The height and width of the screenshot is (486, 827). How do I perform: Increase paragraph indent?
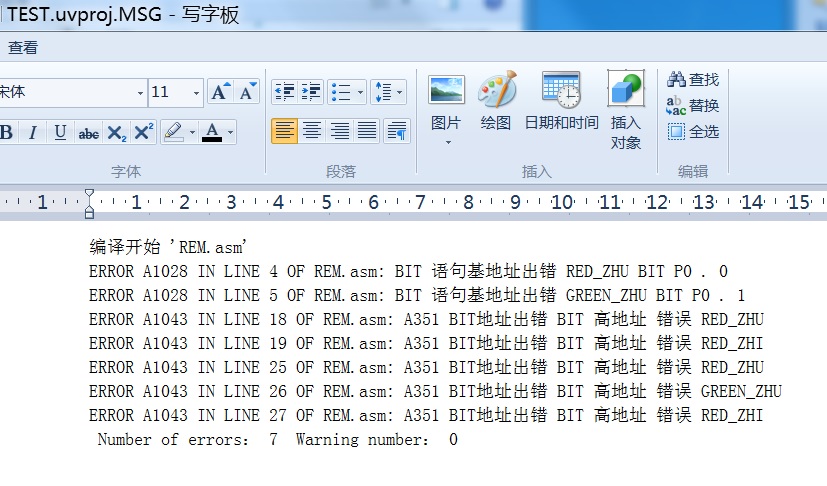tap(311, 92)
